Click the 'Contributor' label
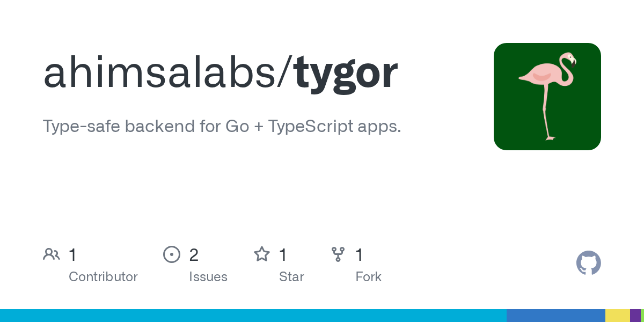Viewport: 644px width, 322px height. pyautogui.click(x=103, y=277)
